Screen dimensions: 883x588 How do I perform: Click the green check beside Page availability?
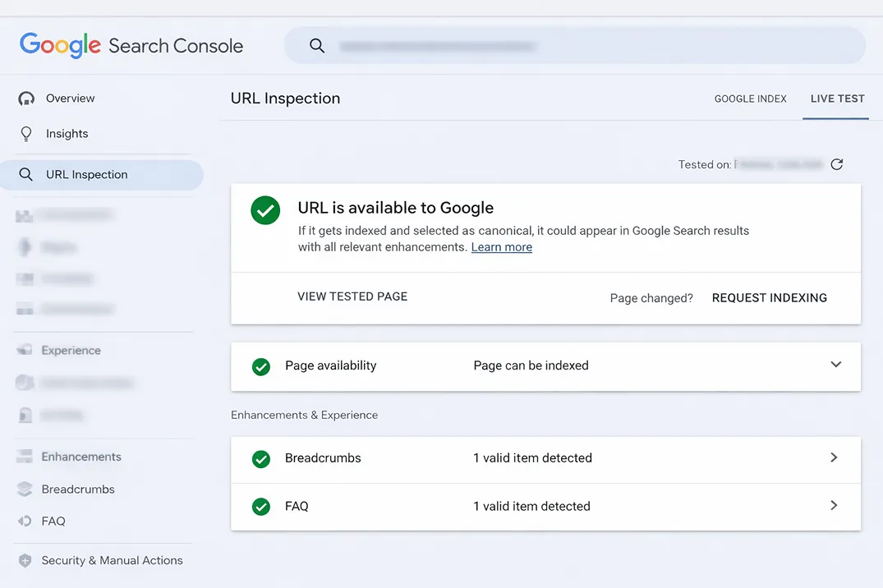coord(260,366)
